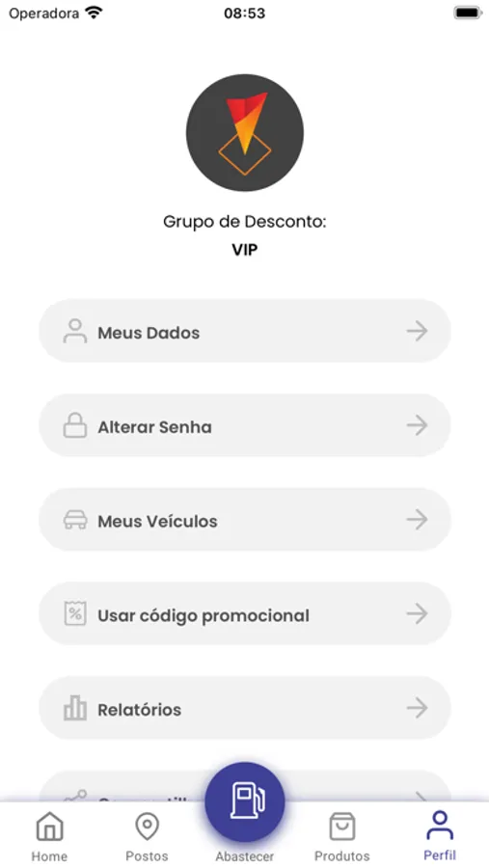Viewport: 489px width, 868px height.
Task: Open the Relatórios menu entry
Action: tap(245, 708)
